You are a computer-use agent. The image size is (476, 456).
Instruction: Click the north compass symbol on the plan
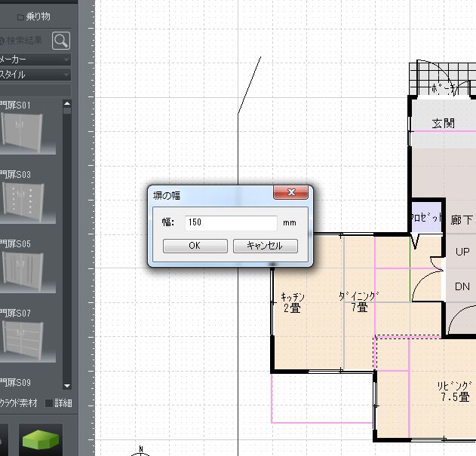click(140, 451)
